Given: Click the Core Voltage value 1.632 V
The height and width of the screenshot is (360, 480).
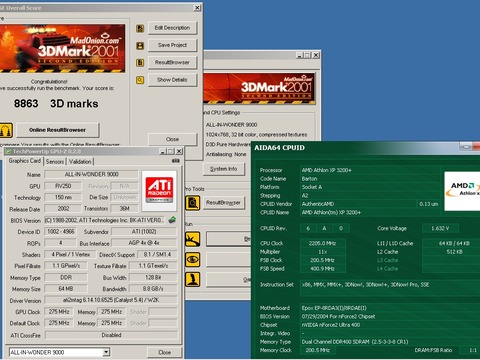Looking at the screenshot, I should [x=440, y=228].
